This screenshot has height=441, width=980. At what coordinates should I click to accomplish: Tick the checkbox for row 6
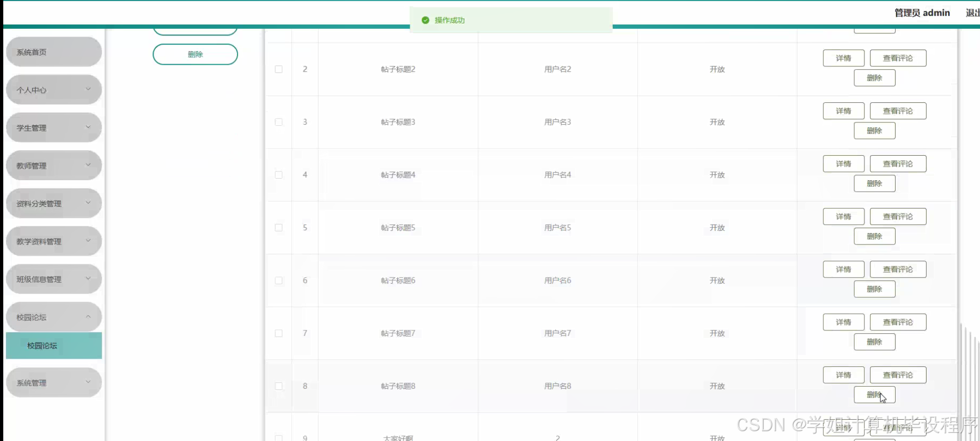(278, 280)
